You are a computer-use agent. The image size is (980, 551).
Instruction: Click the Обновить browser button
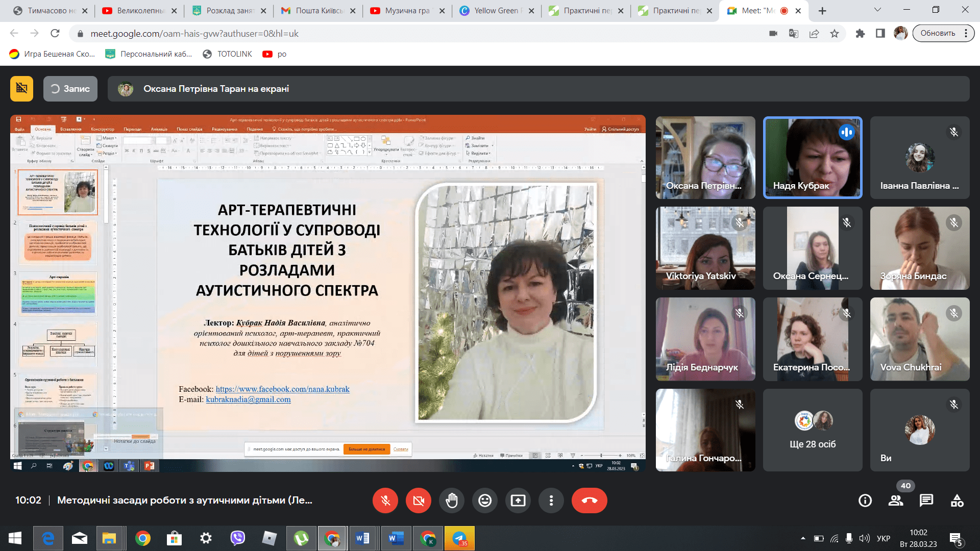[938, 33]
